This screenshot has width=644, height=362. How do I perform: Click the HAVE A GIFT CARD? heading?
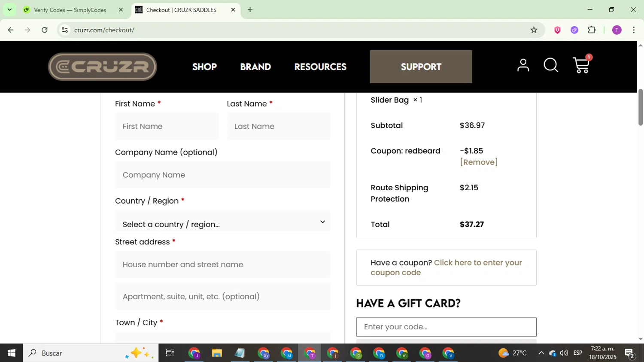coord(408,303)
